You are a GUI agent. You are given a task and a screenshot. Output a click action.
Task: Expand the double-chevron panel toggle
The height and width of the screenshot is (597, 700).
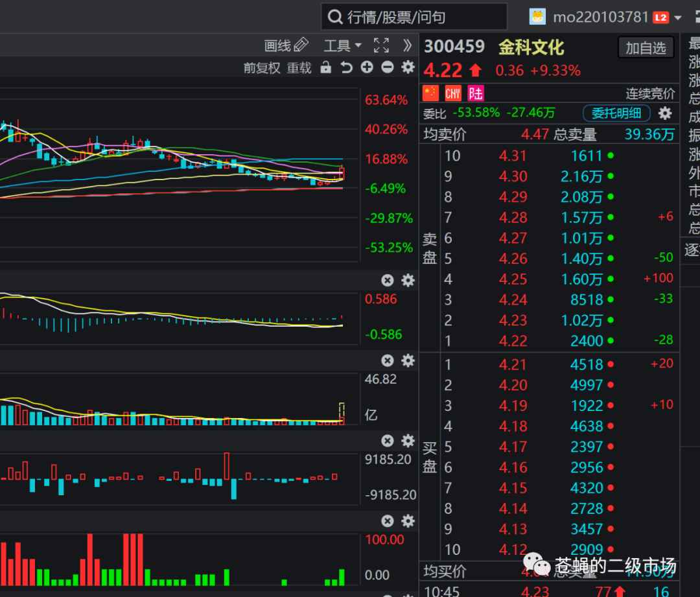click(406, 45)
